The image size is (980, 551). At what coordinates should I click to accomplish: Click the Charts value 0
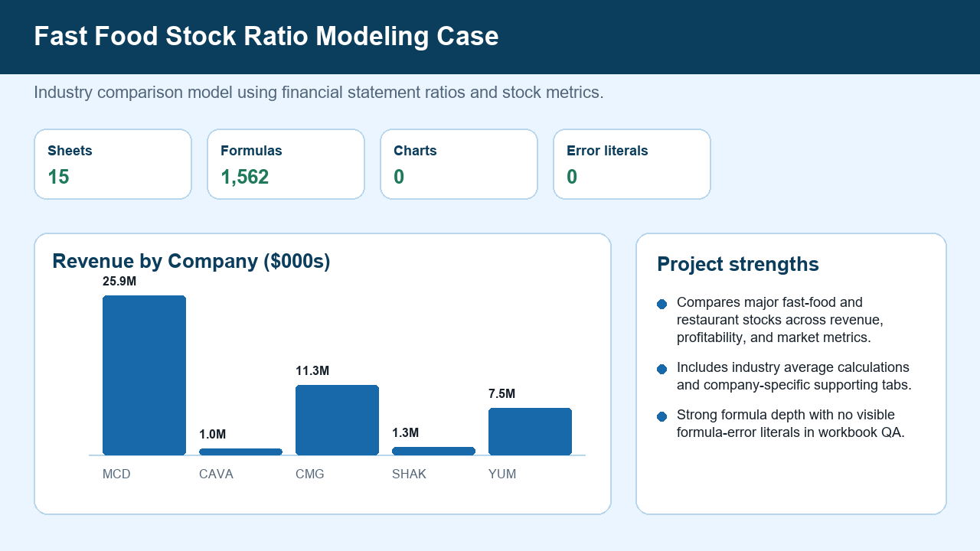pyautogui.click(x=399, y=178)
